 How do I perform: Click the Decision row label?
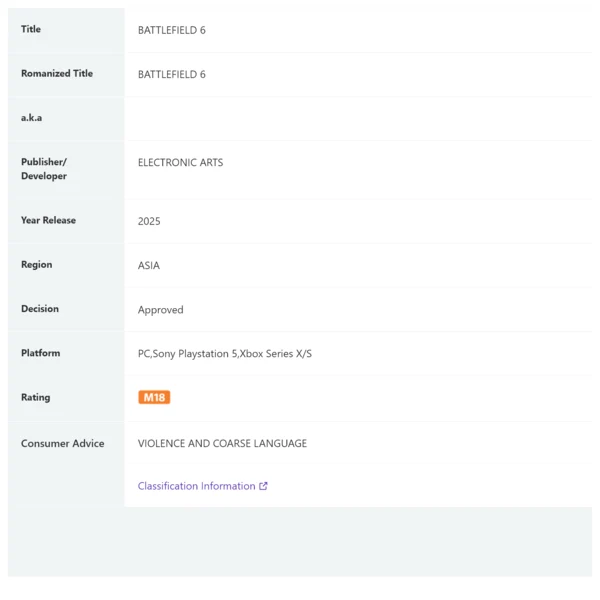pyautogui.click(x=40, y=309)
